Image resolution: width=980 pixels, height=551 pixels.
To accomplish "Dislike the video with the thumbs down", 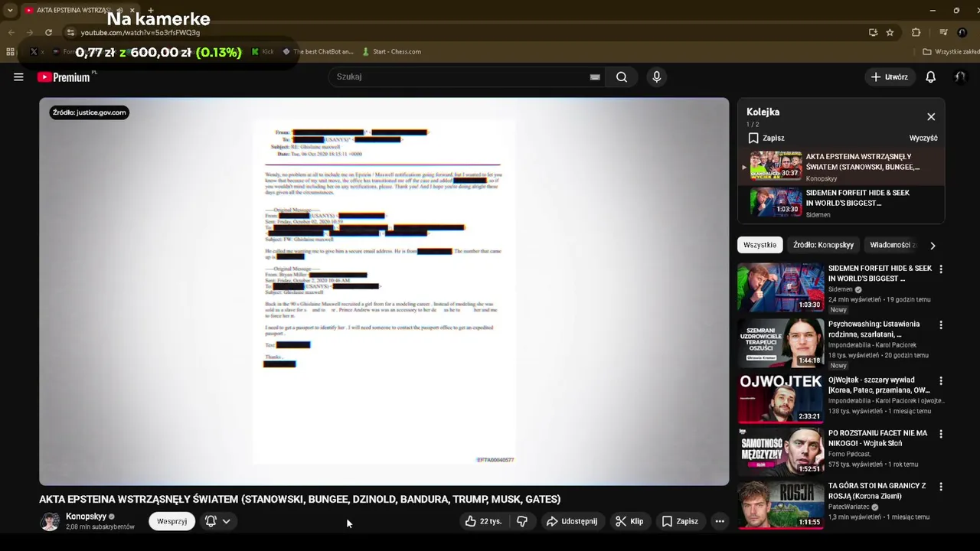I will click(x=522, y=521).
